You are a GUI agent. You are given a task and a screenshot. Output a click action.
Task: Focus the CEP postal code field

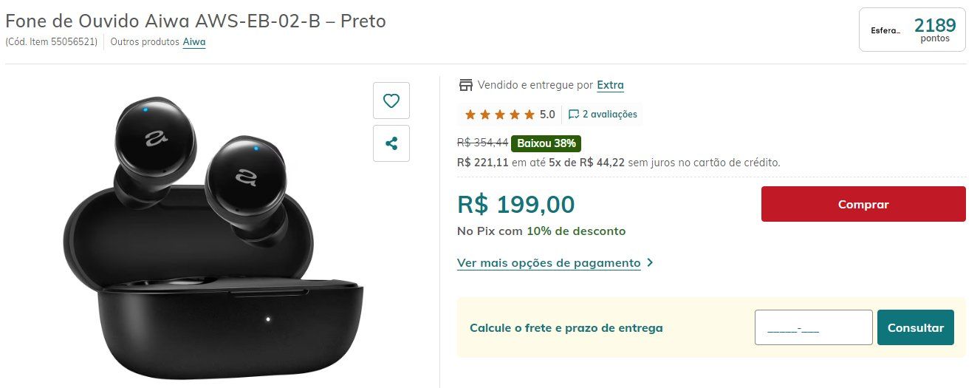[814, 327]
